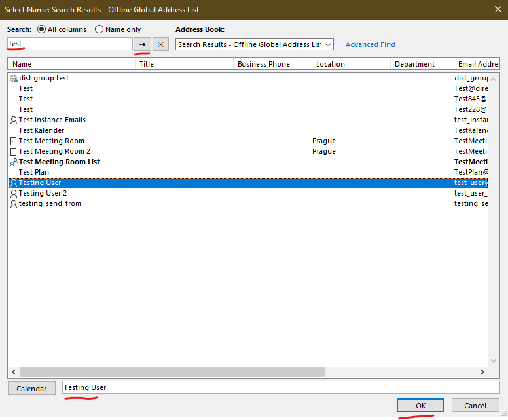Click the horizontal scrollbar right arrow
The image size is (508, 420).
[x=482, y=372]
